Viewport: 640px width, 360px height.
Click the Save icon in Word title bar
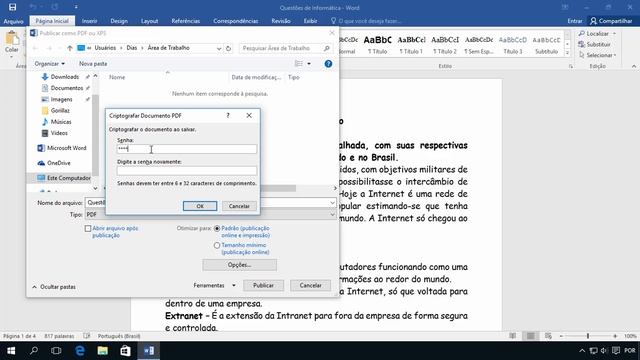pyautogui.click(x=13, y=7)
